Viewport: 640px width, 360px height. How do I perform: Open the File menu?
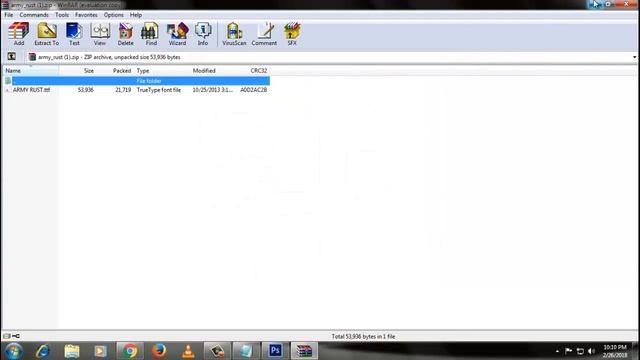click(9, 15)
